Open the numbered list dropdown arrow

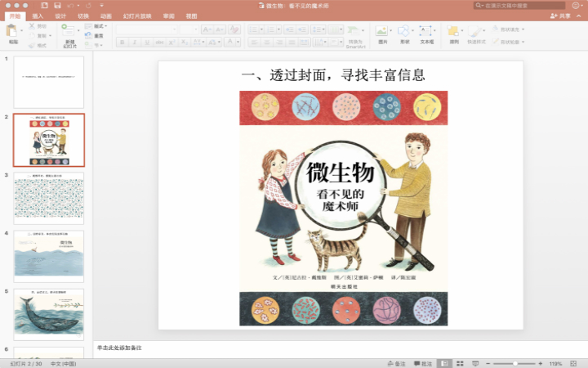(x=278, y=29)
